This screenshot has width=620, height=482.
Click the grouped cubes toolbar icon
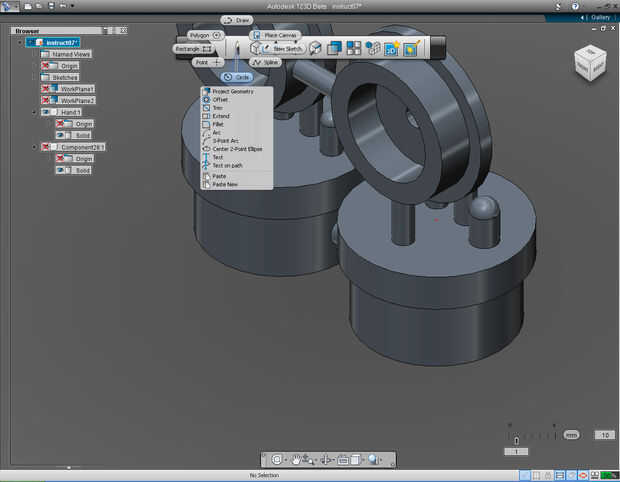372,48
